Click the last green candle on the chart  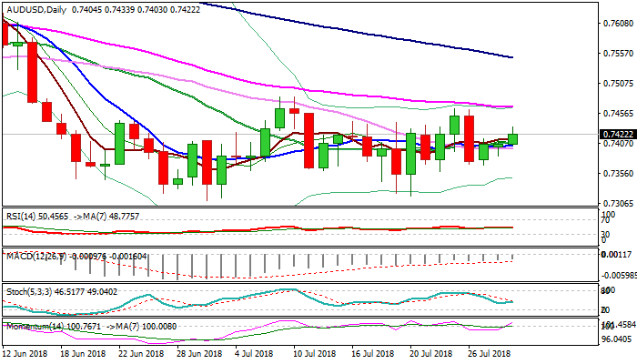click(x=512, y=139)
